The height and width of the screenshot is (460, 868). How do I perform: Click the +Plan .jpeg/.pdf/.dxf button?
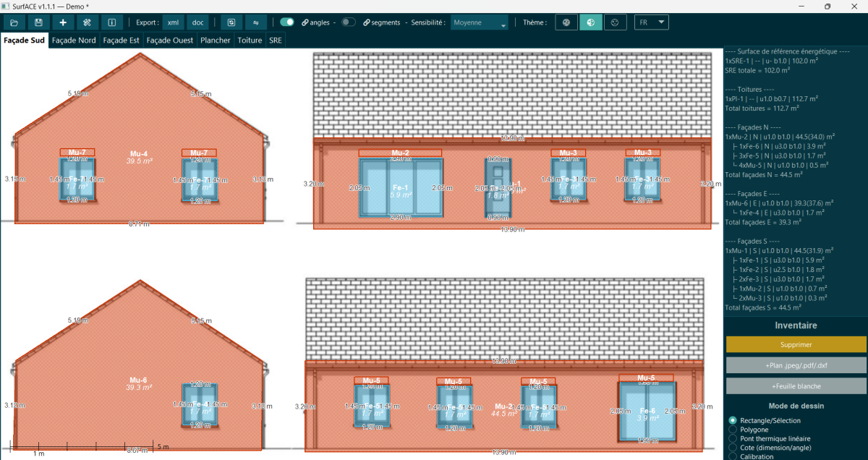click(796, 365)
